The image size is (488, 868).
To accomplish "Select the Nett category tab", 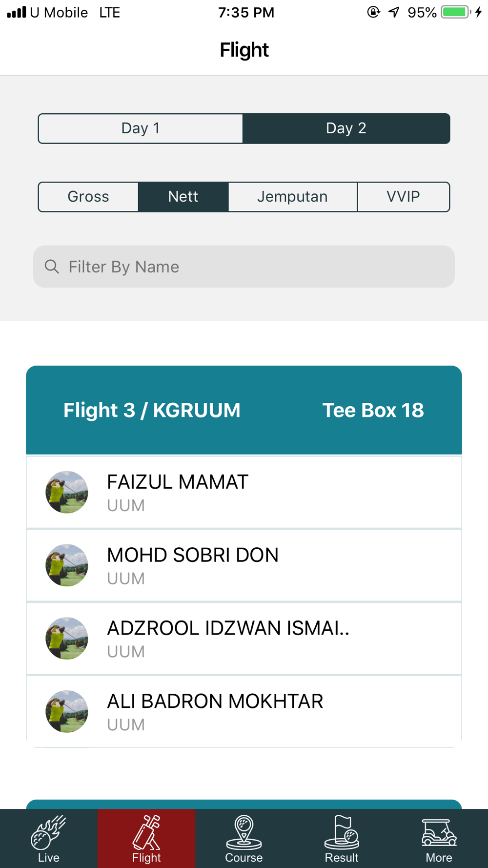I will point(183,197).
